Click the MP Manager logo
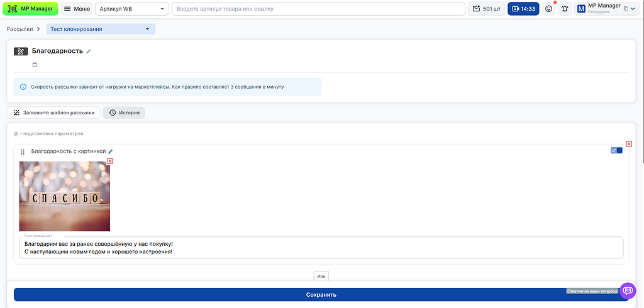 pos(30,9)
